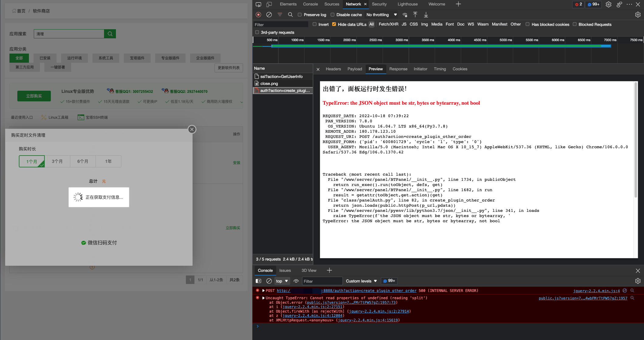
Task: Create live expression eye icon
Action: (x=296, y=281)
